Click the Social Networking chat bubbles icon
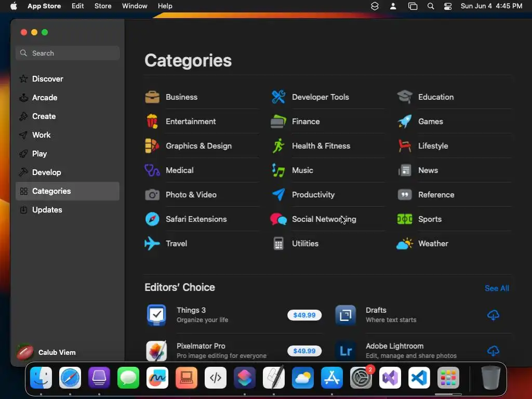 (x=278, y=219)
